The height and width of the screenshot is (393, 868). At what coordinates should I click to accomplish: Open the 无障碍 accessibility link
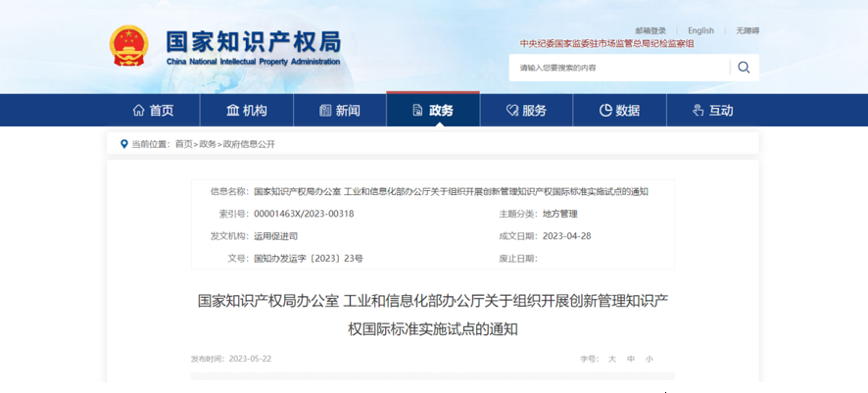click(x=747, y=31)
